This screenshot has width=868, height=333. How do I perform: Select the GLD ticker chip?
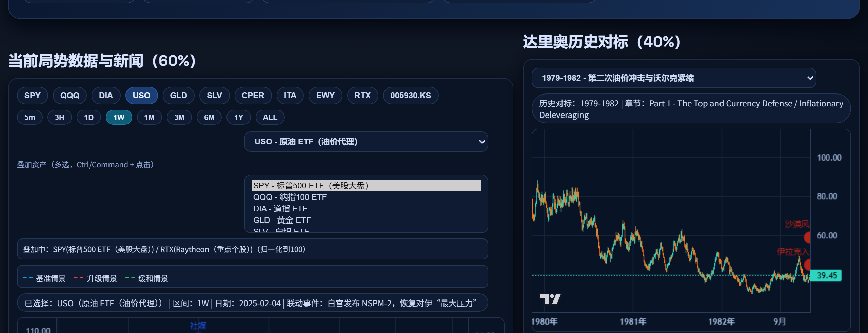click(178, 96)
